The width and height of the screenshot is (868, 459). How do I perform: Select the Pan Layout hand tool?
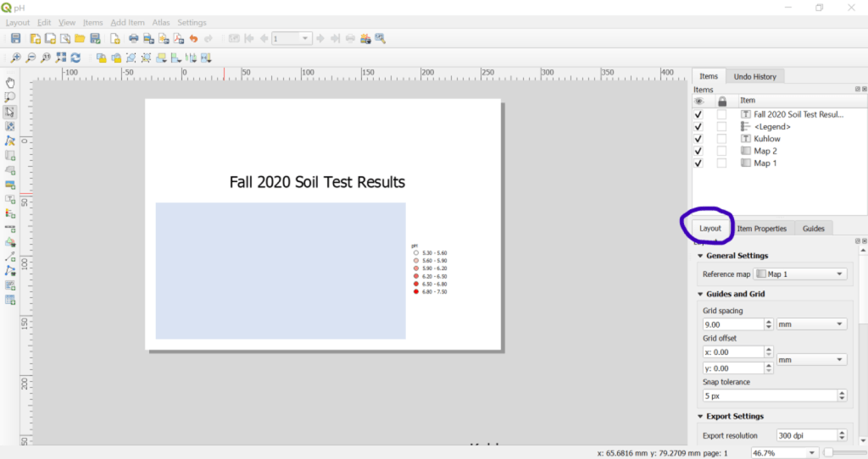pos(10,82)
